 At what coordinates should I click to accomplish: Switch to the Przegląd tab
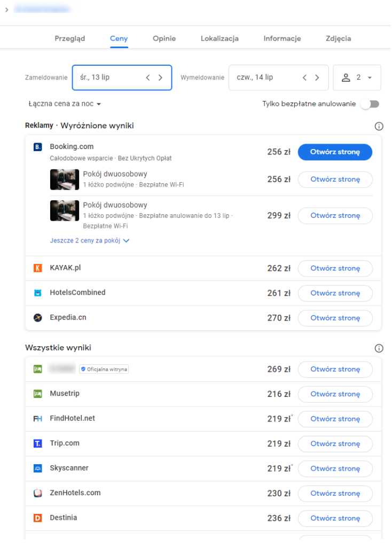70,38
